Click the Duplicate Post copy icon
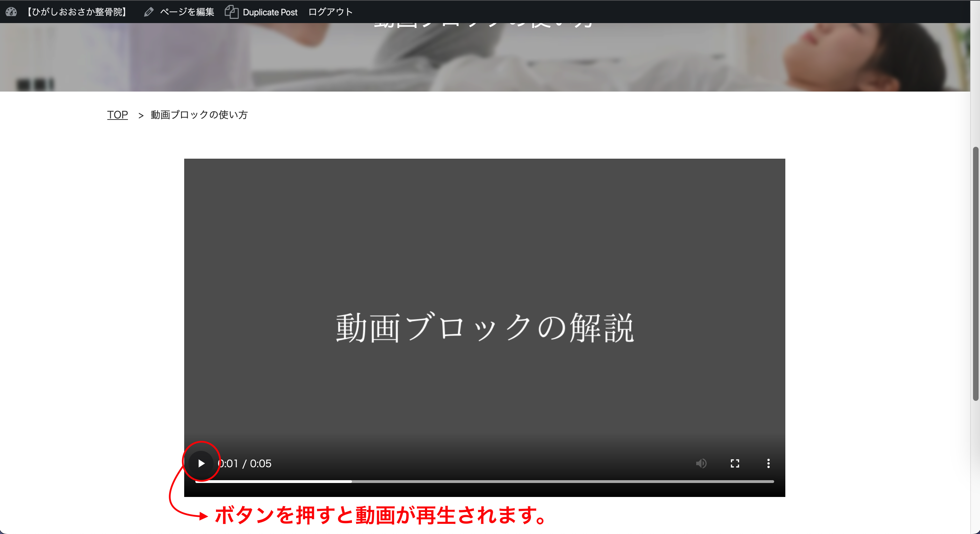 tap(231, 12)
